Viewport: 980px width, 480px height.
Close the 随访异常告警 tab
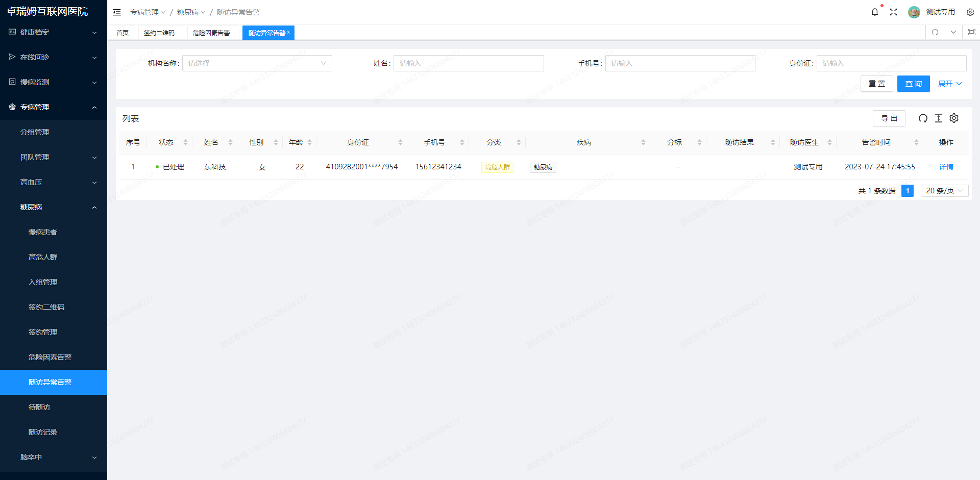288,32
